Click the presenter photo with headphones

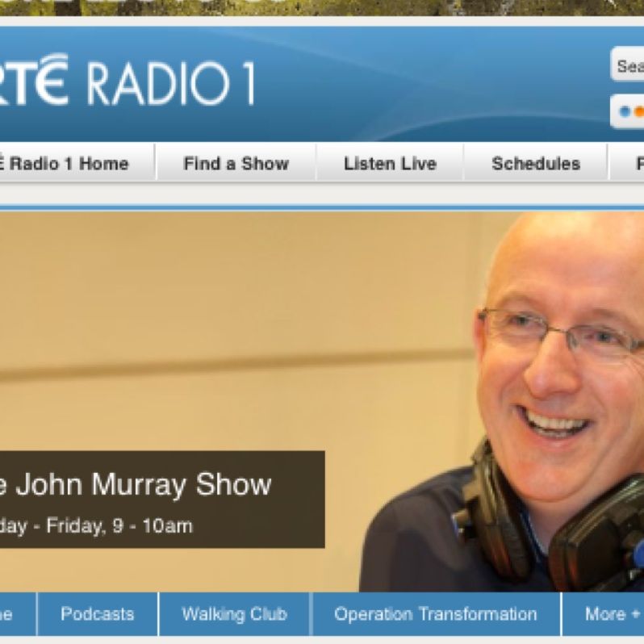tap(502, 402)
